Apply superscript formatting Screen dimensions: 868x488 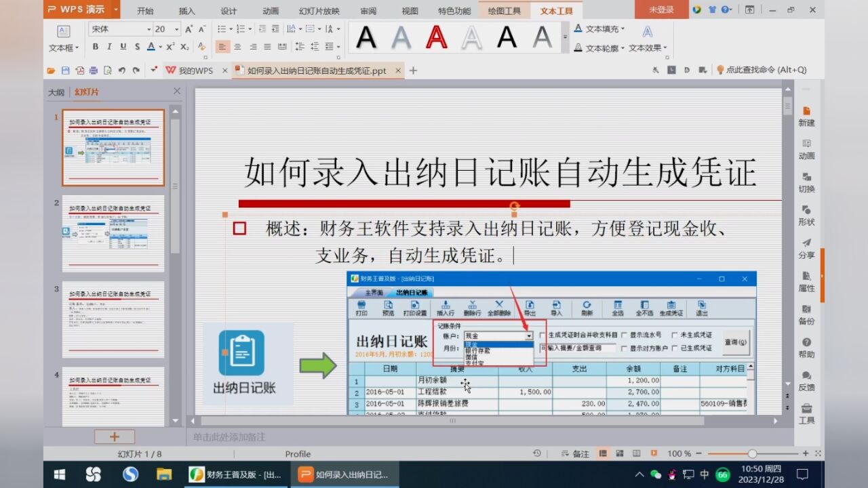click(171, 47)
